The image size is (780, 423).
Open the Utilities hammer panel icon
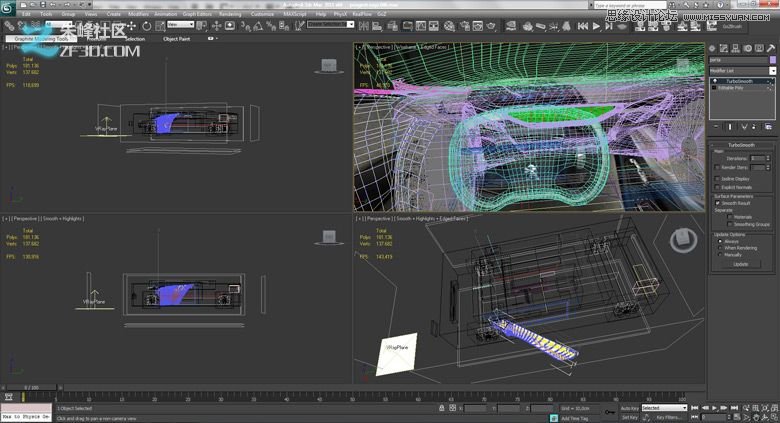pyautogui.click(x=770, y=47)
